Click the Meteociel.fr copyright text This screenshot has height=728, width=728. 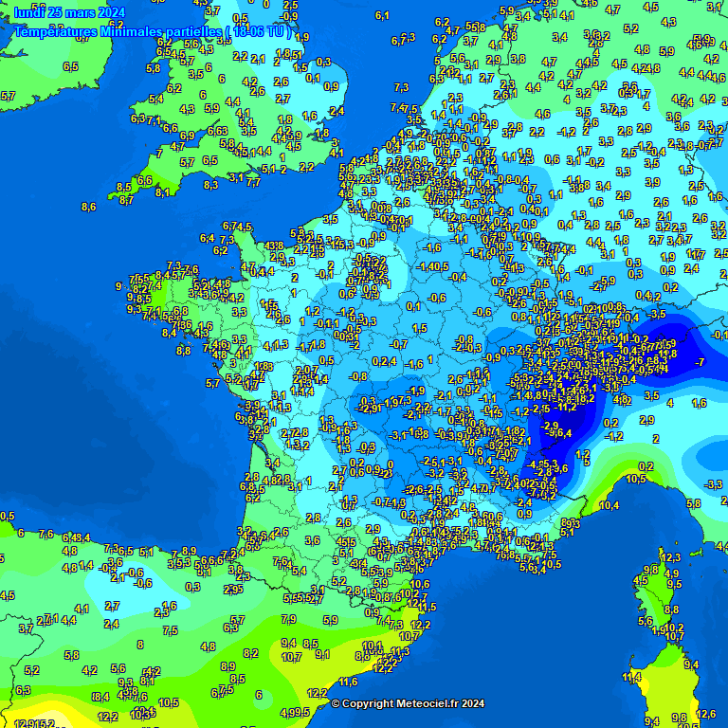pos(408,703)
